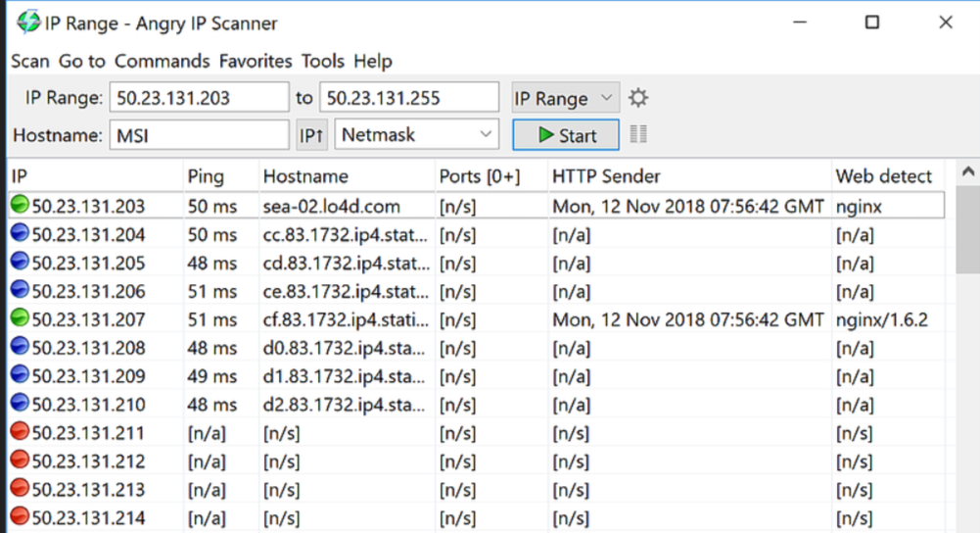Viewport: 980px width, 533px height.
Task: Select hostname cc.83.1732.ip4.stat...
Action: (x=345, y=235)
